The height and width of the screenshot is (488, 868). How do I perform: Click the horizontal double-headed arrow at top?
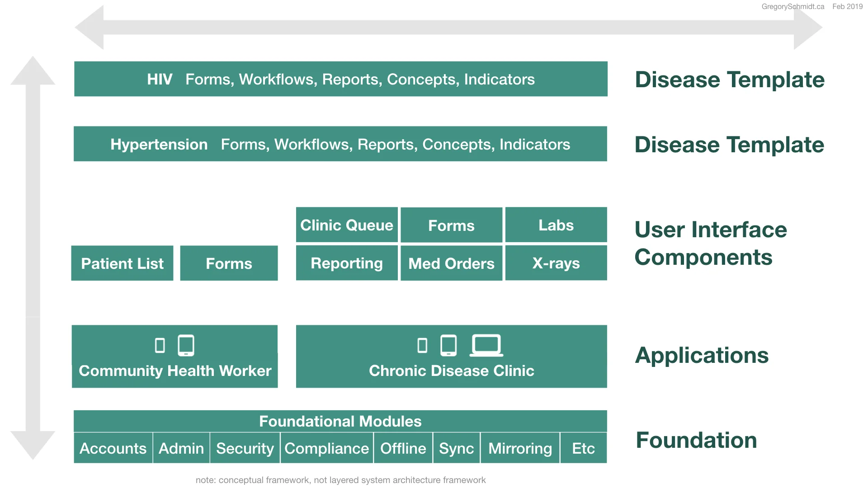click(448, 28)
